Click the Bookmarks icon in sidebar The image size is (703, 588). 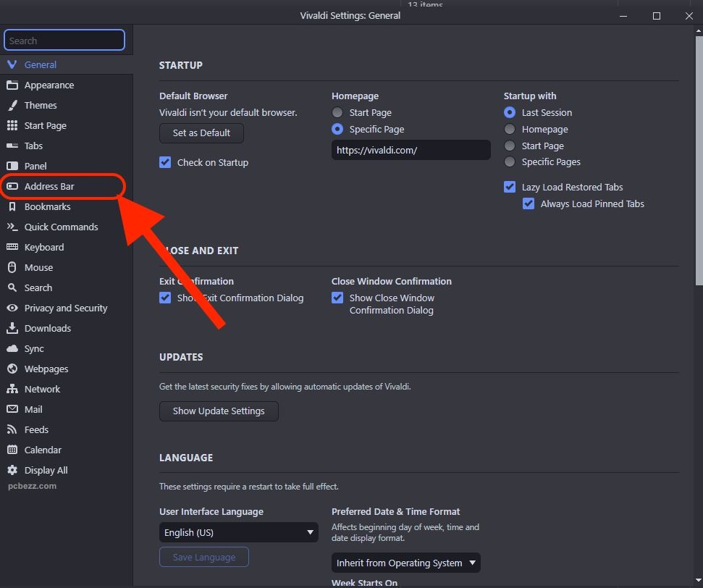pos(12,206)
